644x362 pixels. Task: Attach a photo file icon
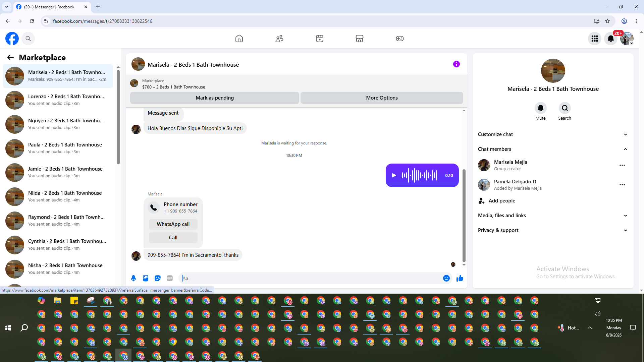[x=146, y=278]
